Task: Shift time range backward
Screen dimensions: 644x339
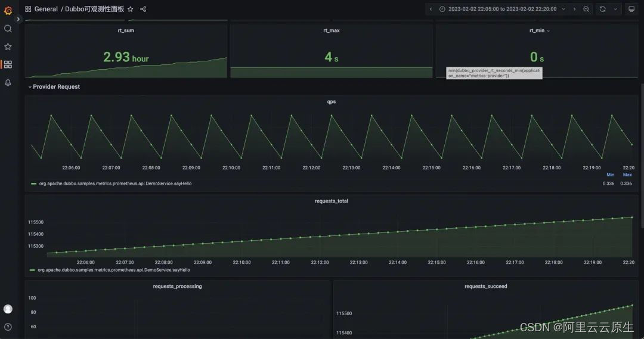Action: click(x=431, y=9)
